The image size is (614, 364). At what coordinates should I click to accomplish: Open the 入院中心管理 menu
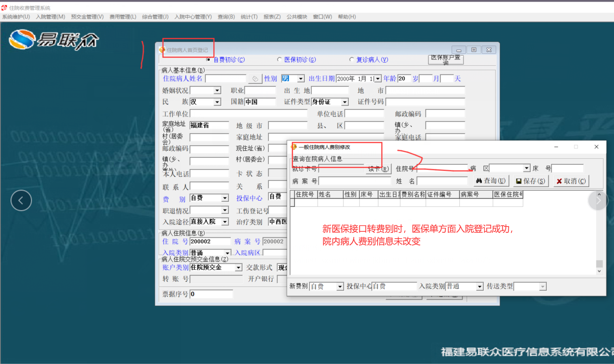[193, 17]
